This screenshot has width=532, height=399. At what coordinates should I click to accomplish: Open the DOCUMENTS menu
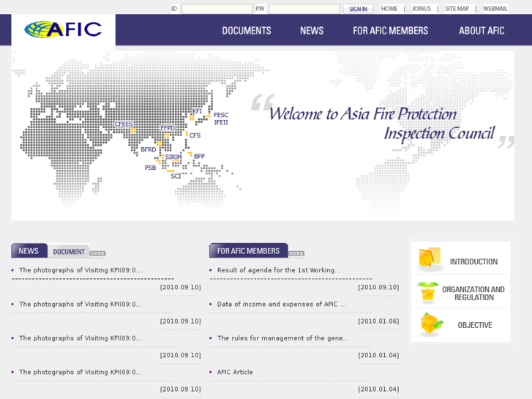247,31
